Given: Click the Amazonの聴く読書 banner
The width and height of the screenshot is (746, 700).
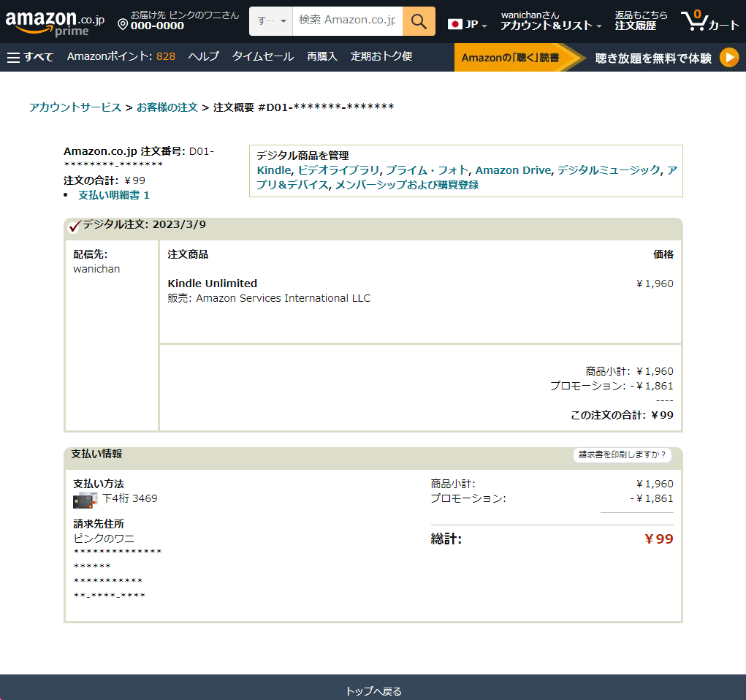Looking at the screenshot, I should pyautogui.click(x=511, y=58).
